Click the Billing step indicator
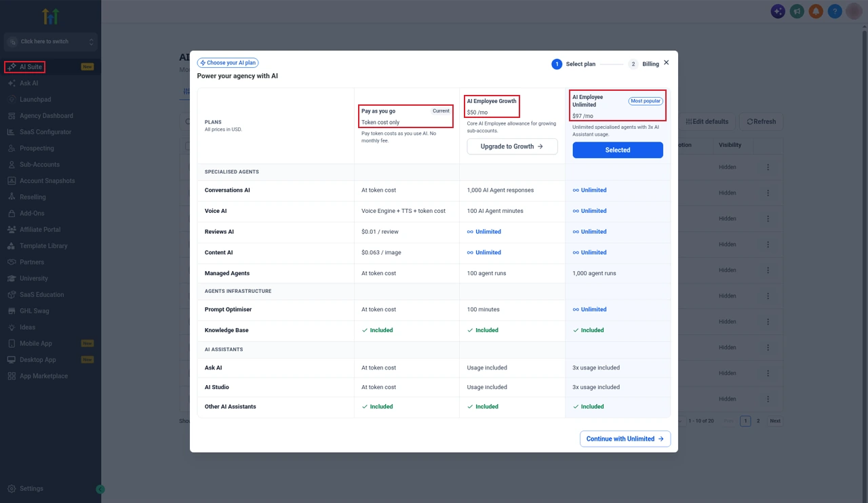This screenshot has width=868, height=503. [x=644, y=64]
